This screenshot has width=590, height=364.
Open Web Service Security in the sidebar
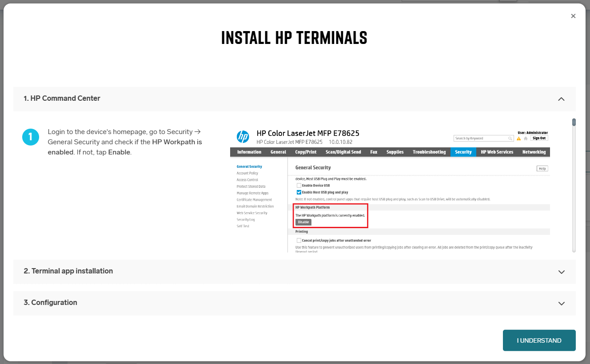[252, 213]
